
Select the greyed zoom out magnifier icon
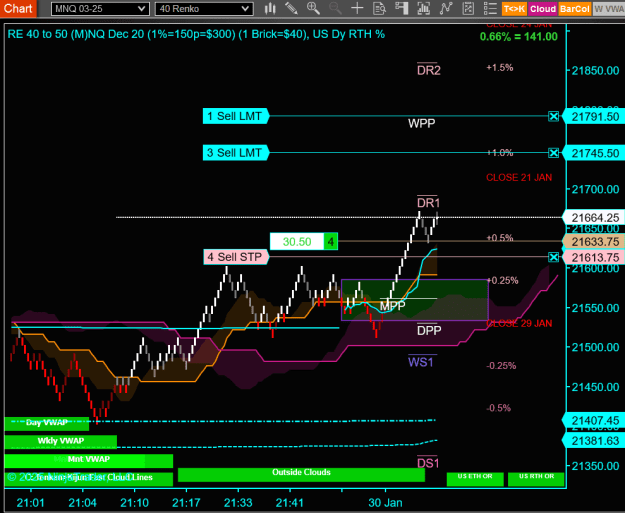pyautogui.click(x=335, y=8)
